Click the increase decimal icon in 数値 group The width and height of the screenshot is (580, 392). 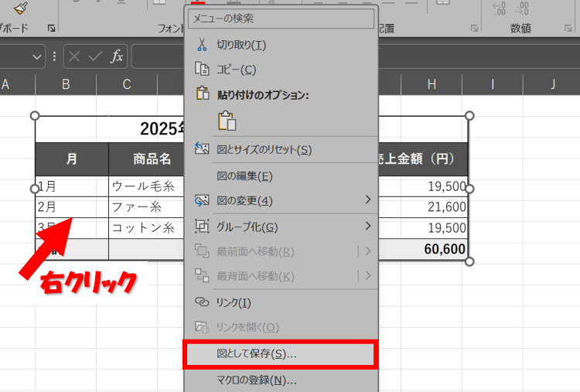click(x=499, y=9)
